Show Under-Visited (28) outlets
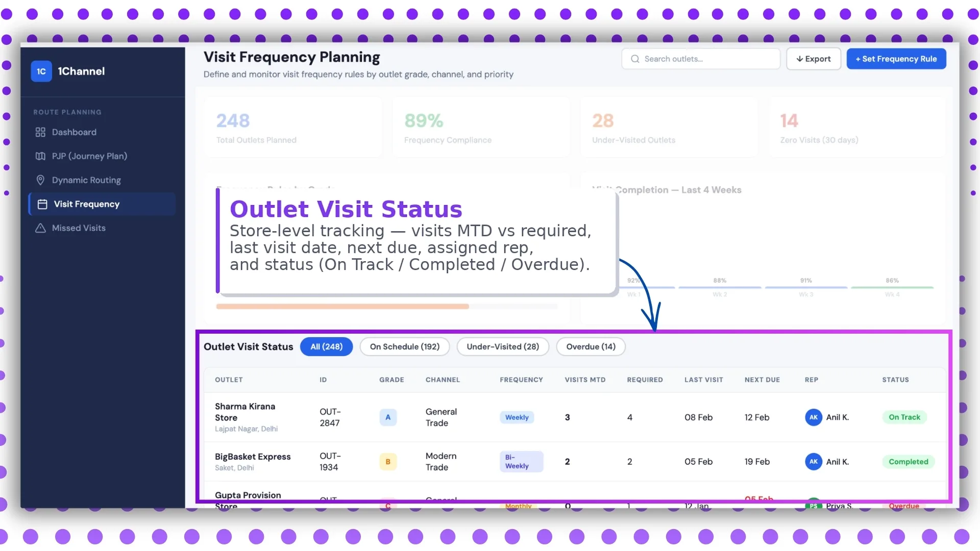The width and height of the screenshot is (980, 551). coord(502,347)
